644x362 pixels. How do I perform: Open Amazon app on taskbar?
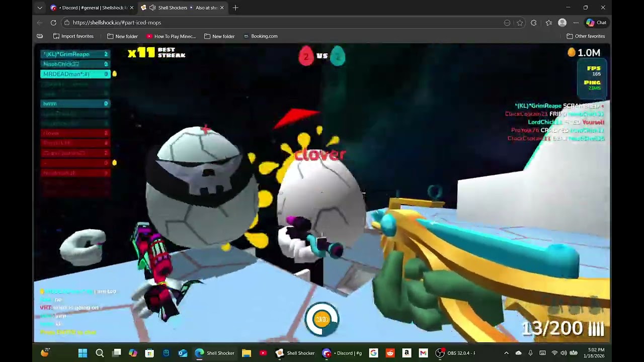coord(407,353)
